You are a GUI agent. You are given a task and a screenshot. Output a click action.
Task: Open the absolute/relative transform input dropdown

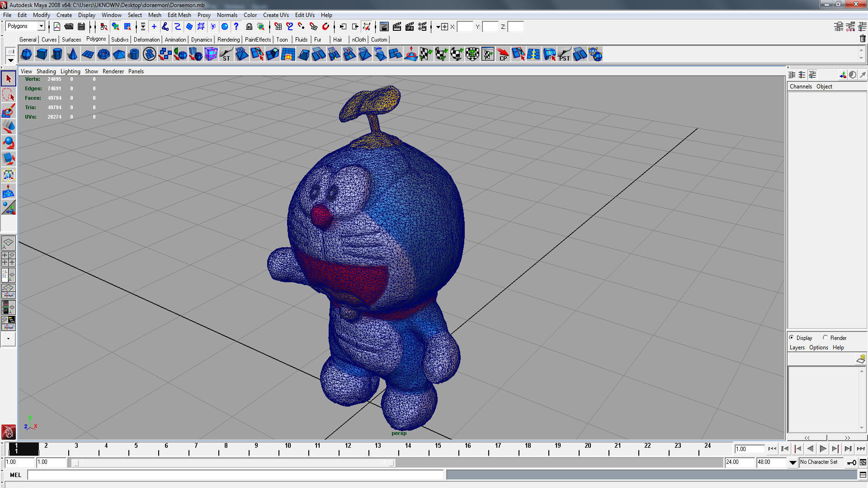(x=438, y=27)
